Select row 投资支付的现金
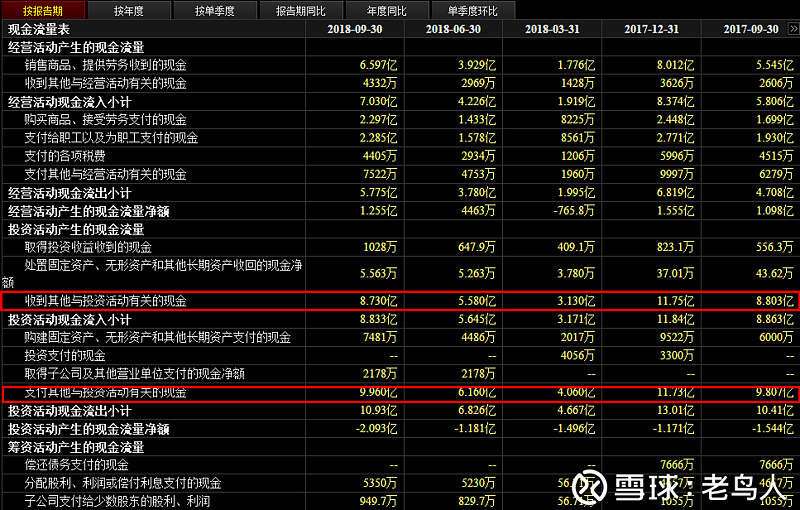Viewport: 800px width, 510px height. (400, 355)
